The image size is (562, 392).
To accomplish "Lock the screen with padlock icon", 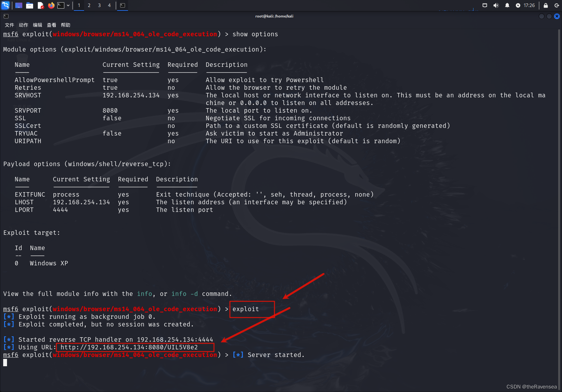I will point(546,5).
